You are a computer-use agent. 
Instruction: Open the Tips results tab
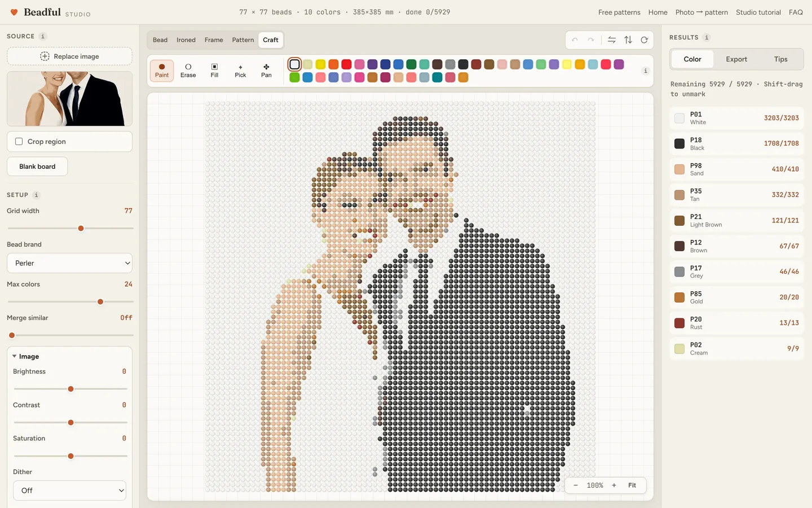tap(780, 59)
